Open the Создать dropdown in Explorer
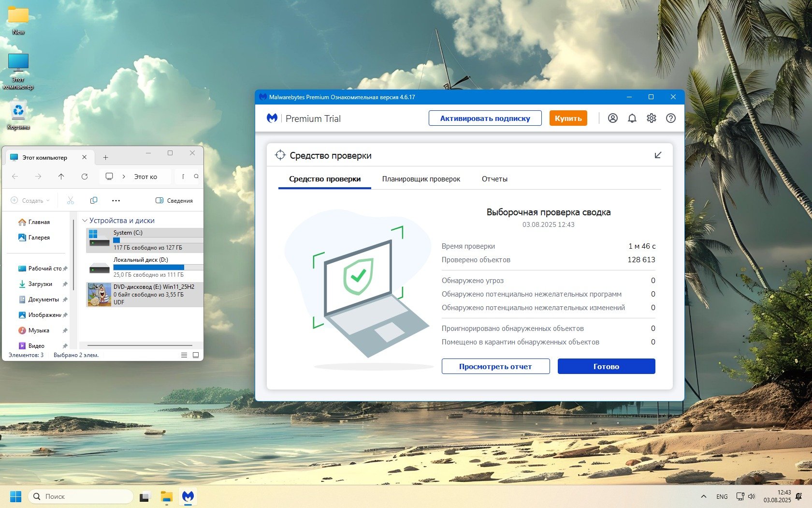The image size is (812, 508). [x=30, y=200]
